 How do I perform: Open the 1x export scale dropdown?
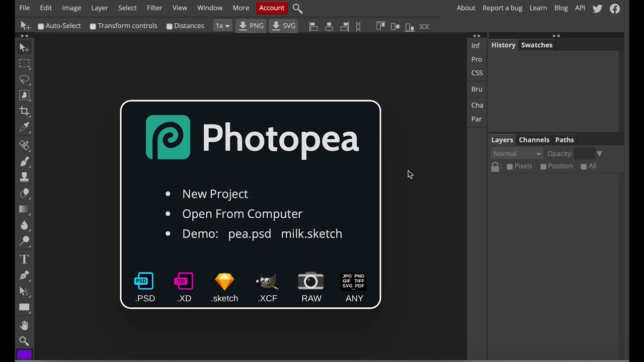[x=222, y=26]
